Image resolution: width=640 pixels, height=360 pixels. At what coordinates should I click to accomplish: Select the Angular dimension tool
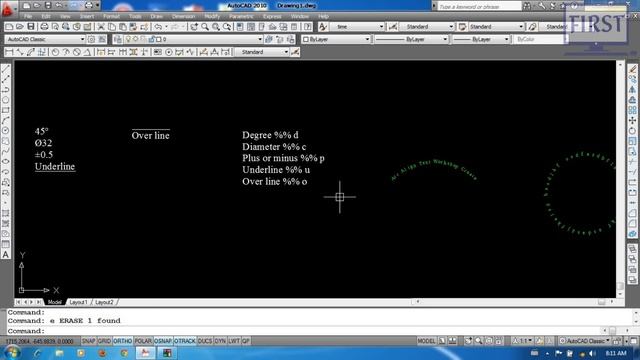tap(87, 52)
